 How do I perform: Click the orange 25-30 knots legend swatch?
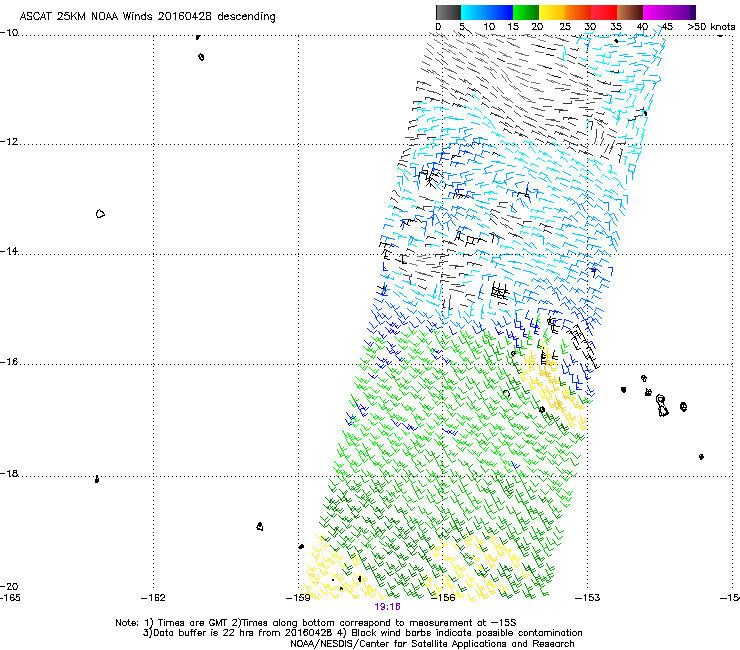578,12
